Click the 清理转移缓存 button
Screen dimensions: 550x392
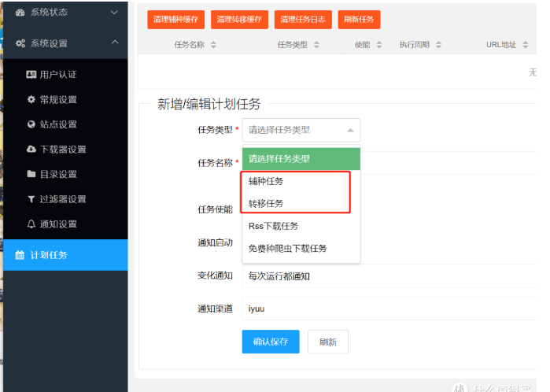tap(239, 20)
